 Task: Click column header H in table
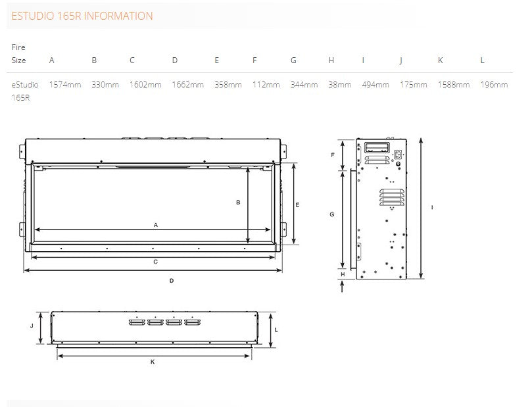pos(331,60)
